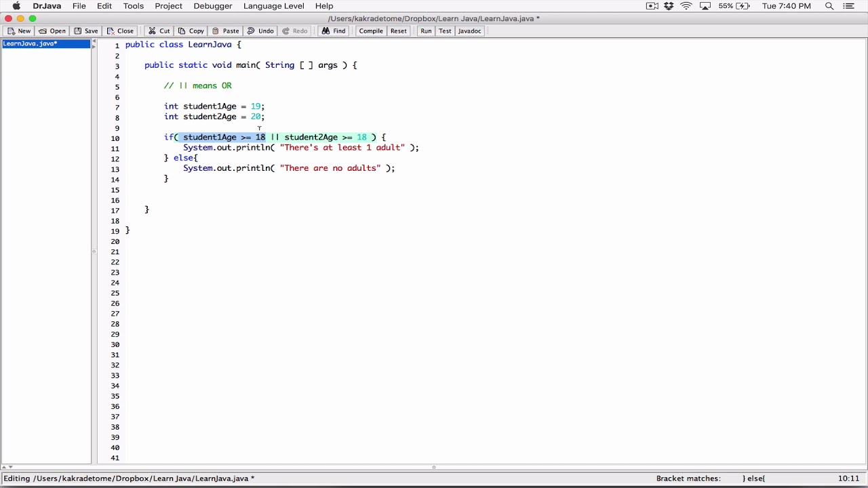Open Notification Center list icon

[850, 6]
